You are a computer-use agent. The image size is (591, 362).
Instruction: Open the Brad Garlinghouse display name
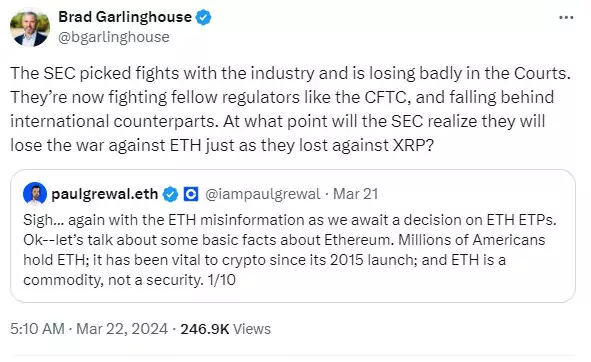tap(125, 17)
